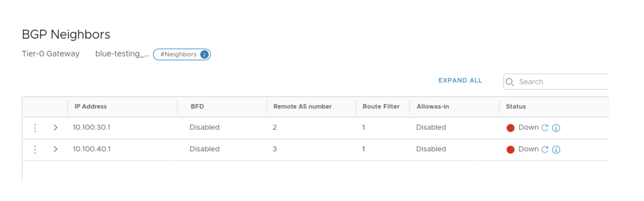Open actions menu for neighbor 10.100.30.1
This screenshot has height=201, width=644.
pyautogui.click(x=35, y=128)
